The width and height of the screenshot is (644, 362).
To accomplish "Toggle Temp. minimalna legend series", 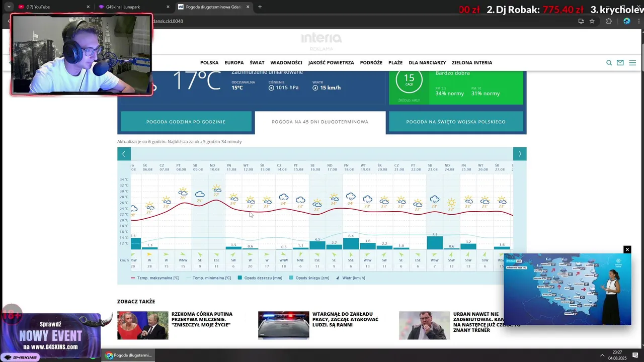I will (x=208, y=278).
